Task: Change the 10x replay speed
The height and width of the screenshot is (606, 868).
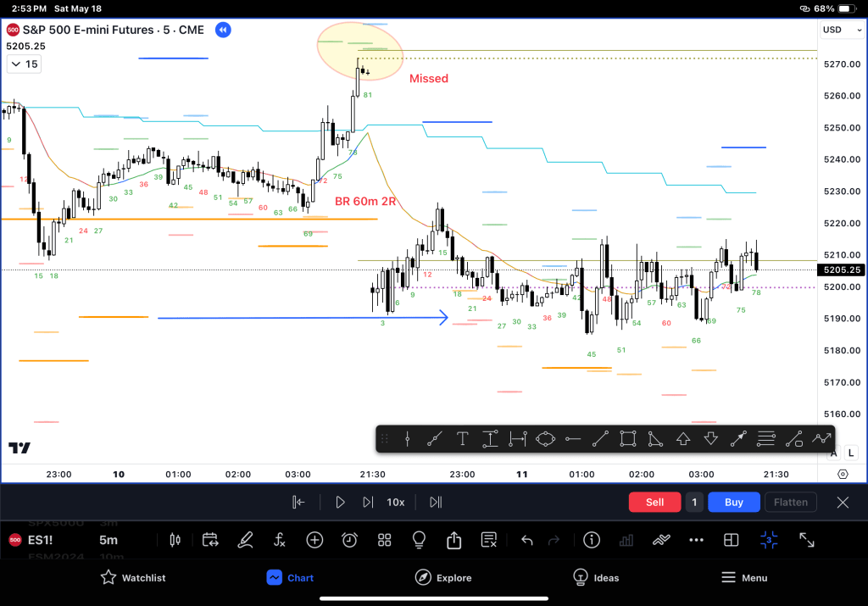Action: coord(395,502)
